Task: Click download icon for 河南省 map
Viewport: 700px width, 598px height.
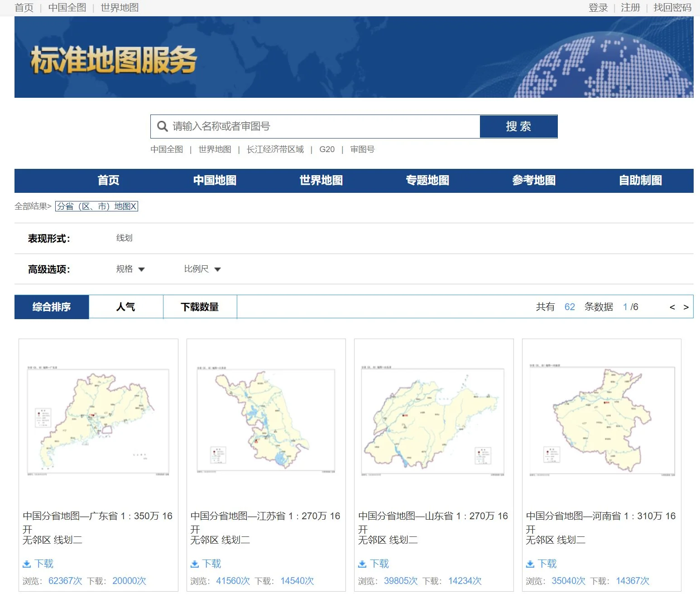Action: [x=530, y=564]
